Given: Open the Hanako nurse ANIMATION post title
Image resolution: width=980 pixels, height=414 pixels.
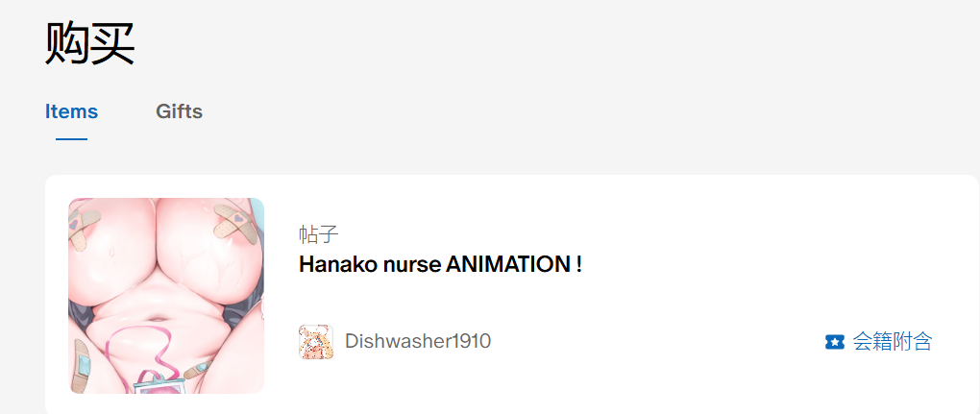Looking at the screenshot, I should pos(441,264).
